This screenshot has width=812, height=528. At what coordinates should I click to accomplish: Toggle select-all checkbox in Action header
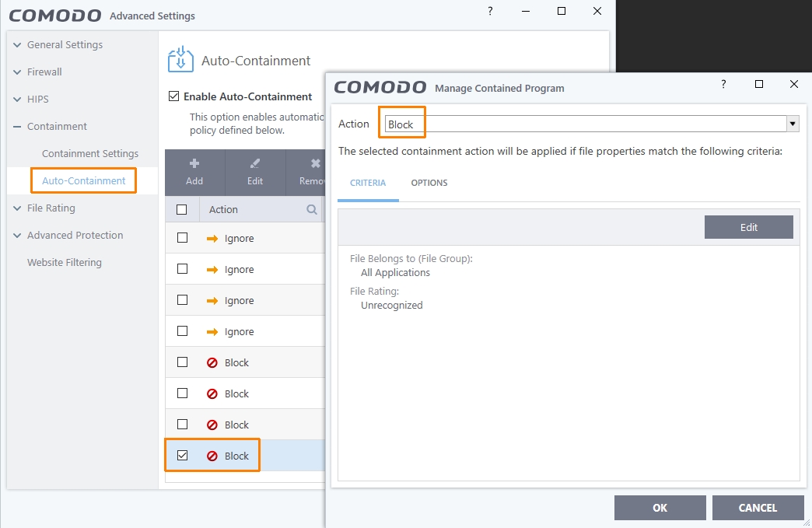click(182, 210)
